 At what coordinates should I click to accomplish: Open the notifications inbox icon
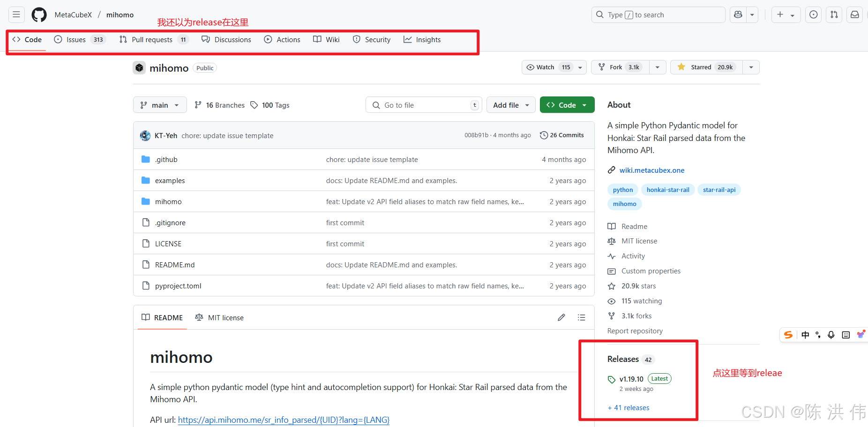coord(855,15)
